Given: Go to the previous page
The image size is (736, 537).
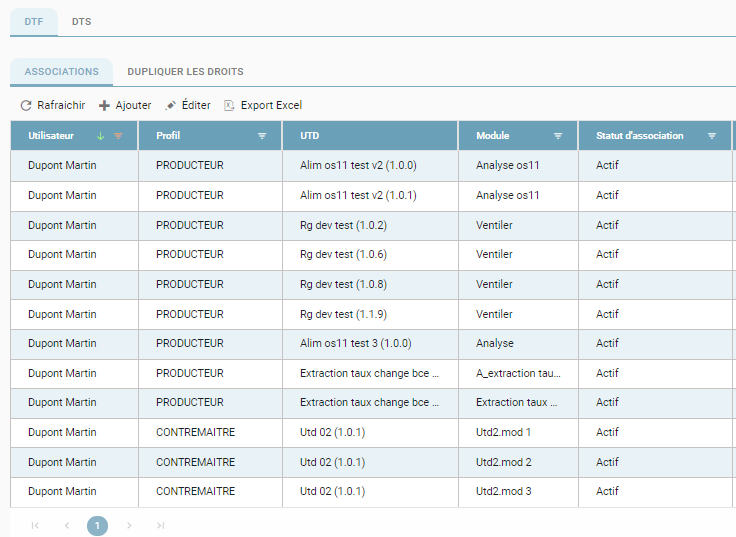Looking at the screenshot, I should [67, 525].
